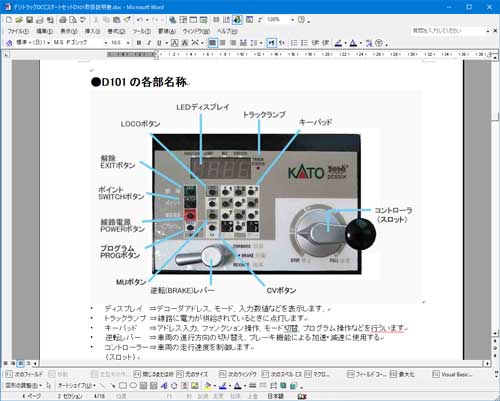Insert a table from the toolbar
The height and width of the screenshot is (401, 500).
(193, 20)
